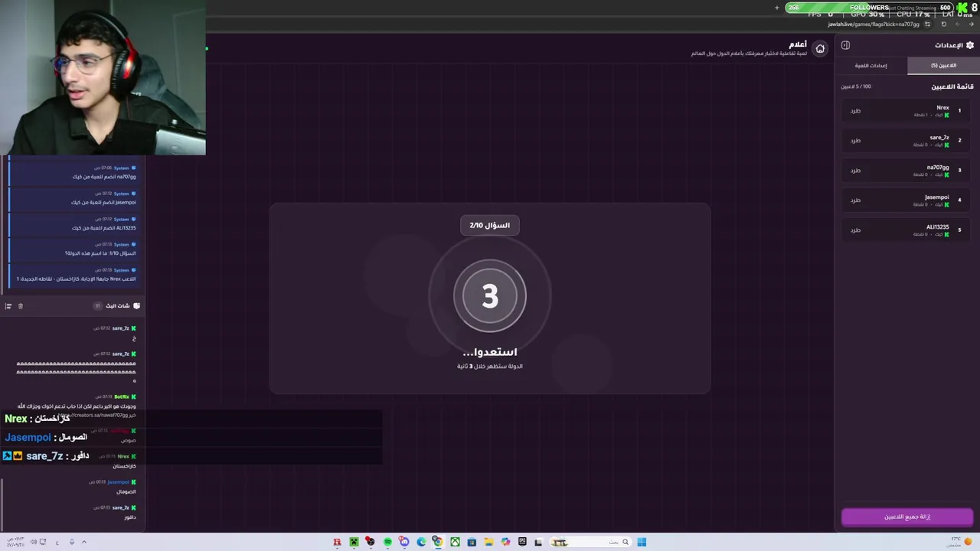The height and width of the screenshot is (551, 980).
Task: Click the webcam overlay thumbnail
Action: tap(103, 77)
